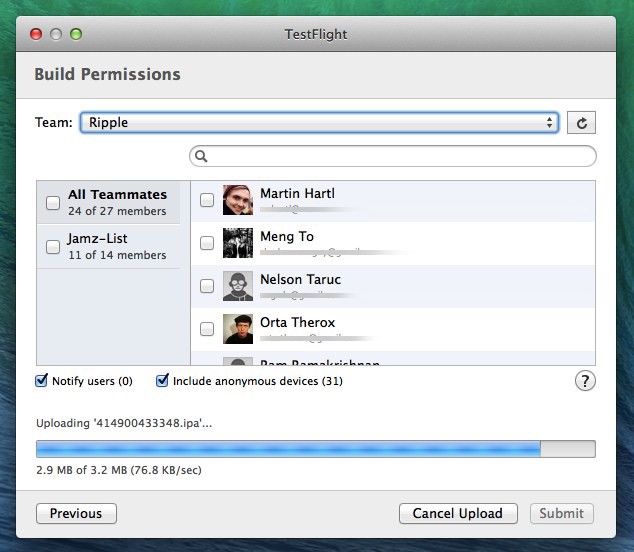Click the name Nelson Taruc
Viewport: 634px width, 552px height.
300,279
